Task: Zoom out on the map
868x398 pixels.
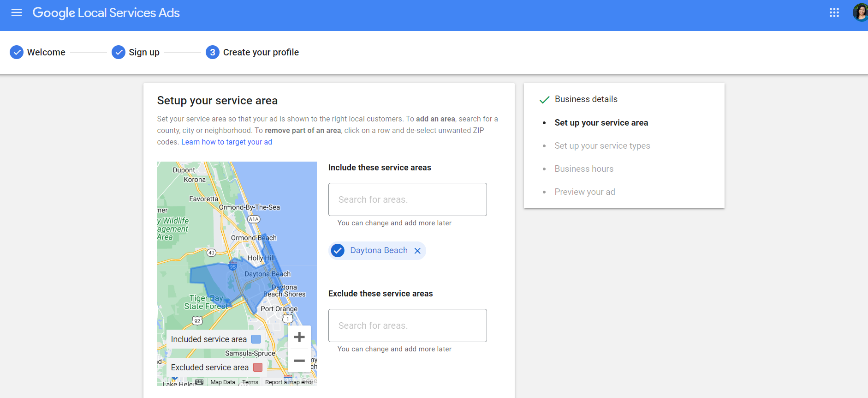Action: coord(299,361)
